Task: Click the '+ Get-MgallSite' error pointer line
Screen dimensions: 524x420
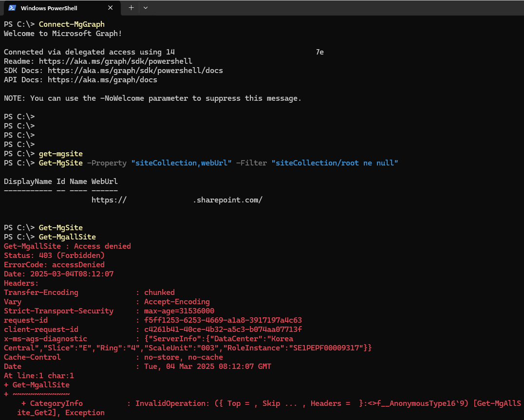Action: pos(37,385)
